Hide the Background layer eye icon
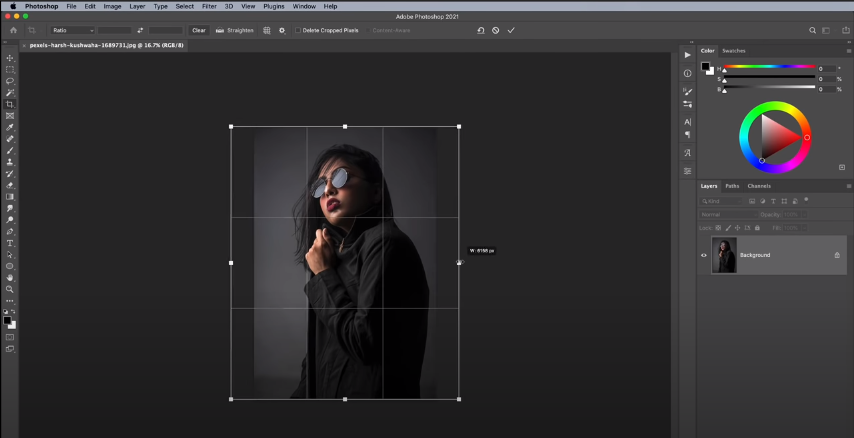Image resolution: width=854 pixels, height=438 pixels. coord(703,255)
